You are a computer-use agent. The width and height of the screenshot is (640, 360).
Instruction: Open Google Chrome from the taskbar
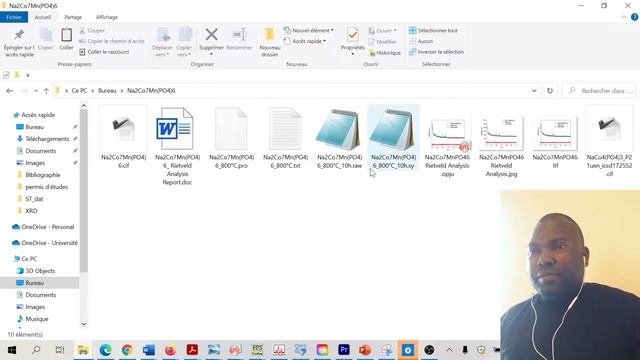click(x=127, y=350)
